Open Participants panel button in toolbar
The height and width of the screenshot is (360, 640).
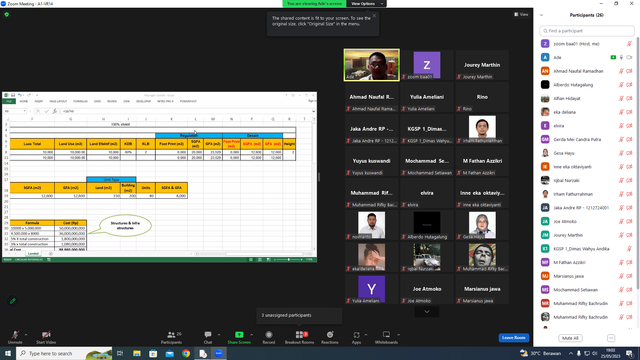pos(171,337)
